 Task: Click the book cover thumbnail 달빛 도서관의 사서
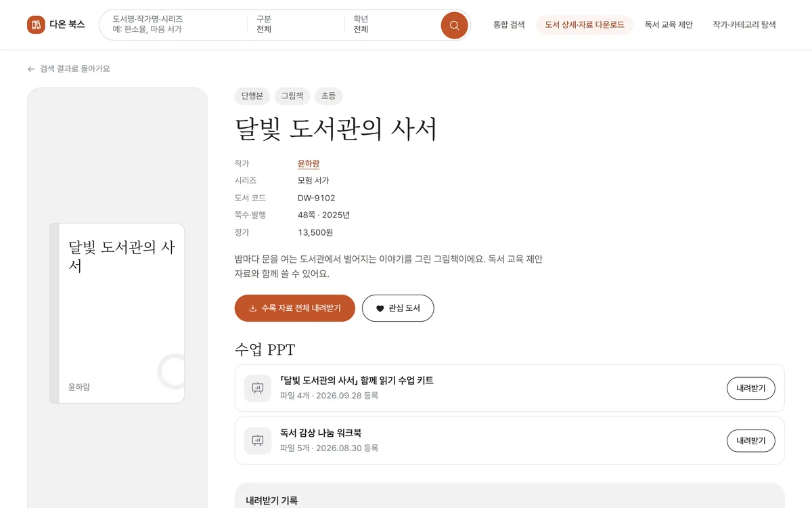click(117, 313)
